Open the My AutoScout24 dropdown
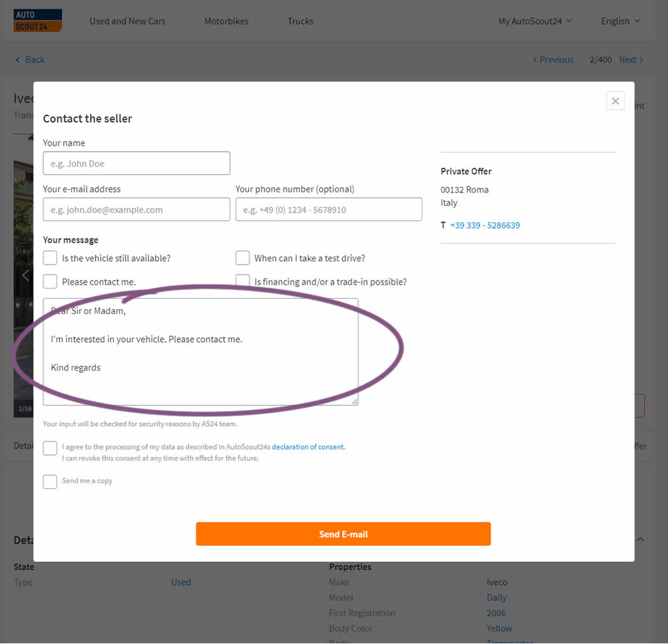 click(x=534, y=21)
